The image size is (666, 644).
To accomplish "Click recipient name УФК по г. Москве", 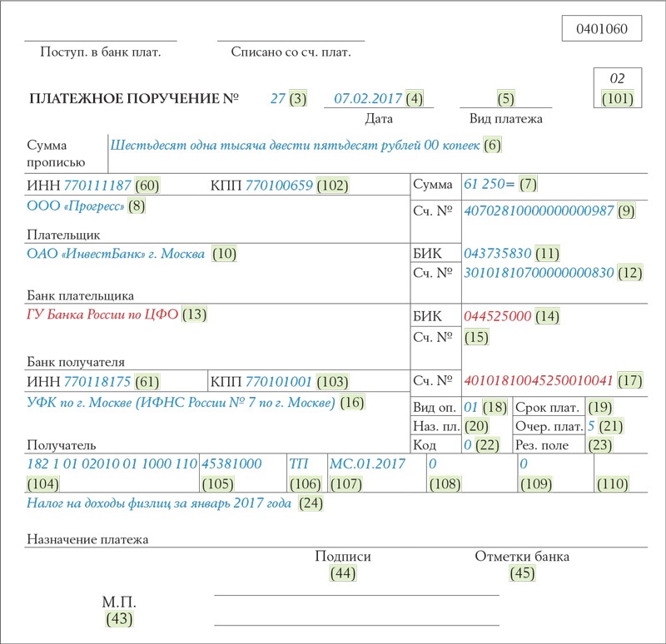I will tap(181, 404).
